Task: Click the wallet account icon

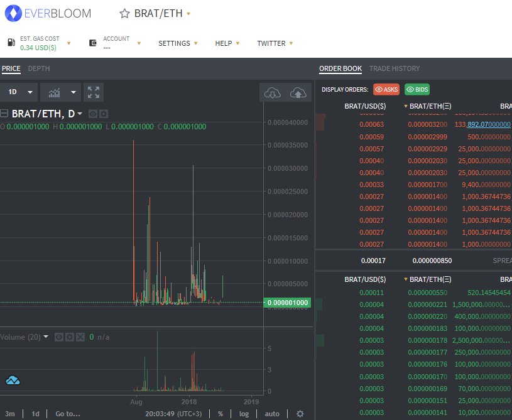Action: [93, 43]
